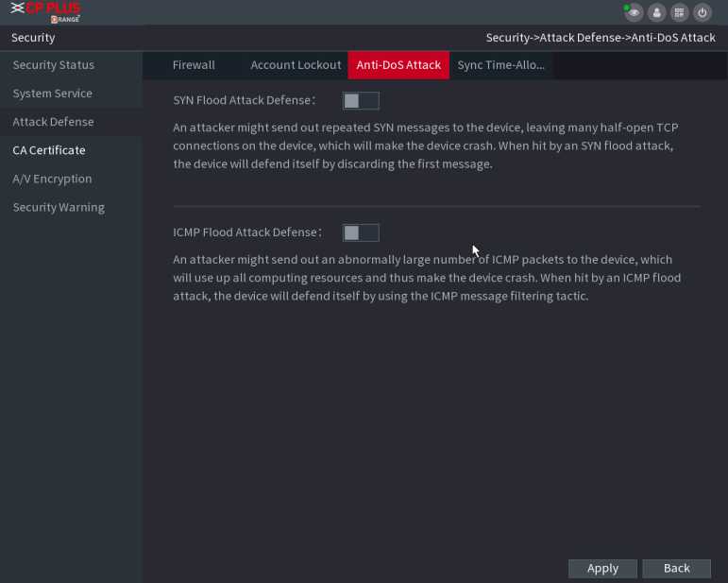Open Security Warning in sidebar

[59, 207]
